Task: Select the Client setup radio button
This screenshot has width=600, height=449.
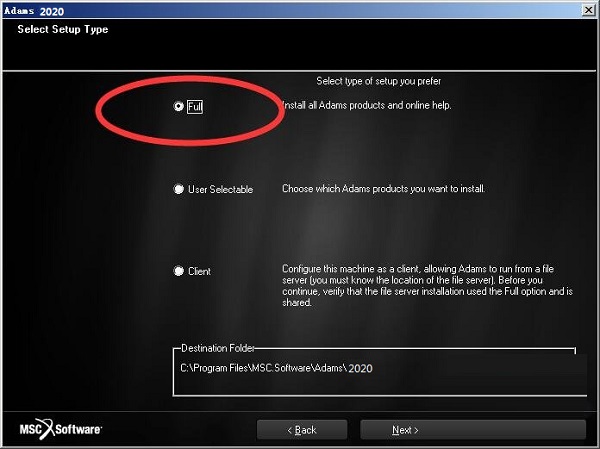Action: [179, 271]
